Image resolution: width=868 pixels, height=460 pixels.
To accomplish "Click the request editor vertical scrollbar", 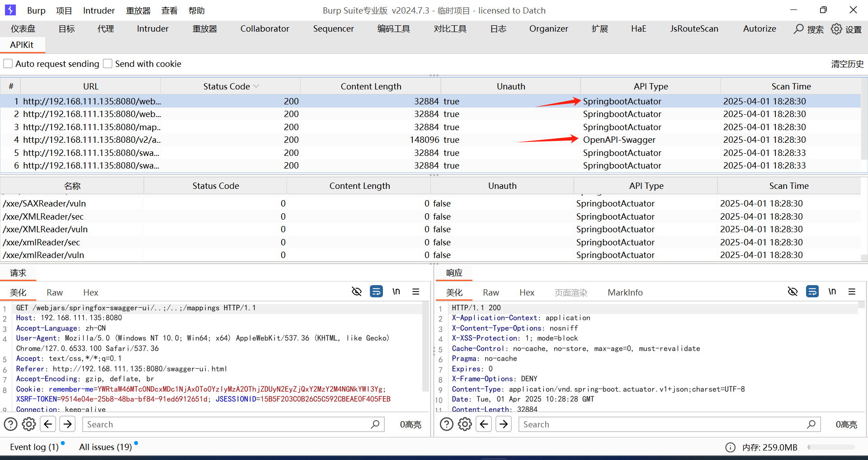I will pos(425,347).
